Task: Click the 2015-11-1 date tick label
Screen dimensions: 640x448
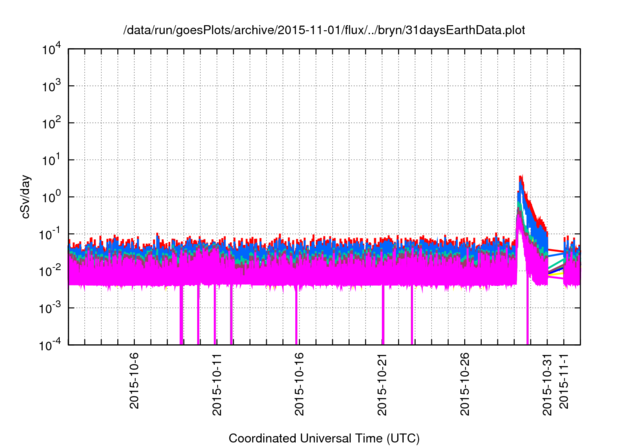Action: pyautogui.click(x=564, y=381)
